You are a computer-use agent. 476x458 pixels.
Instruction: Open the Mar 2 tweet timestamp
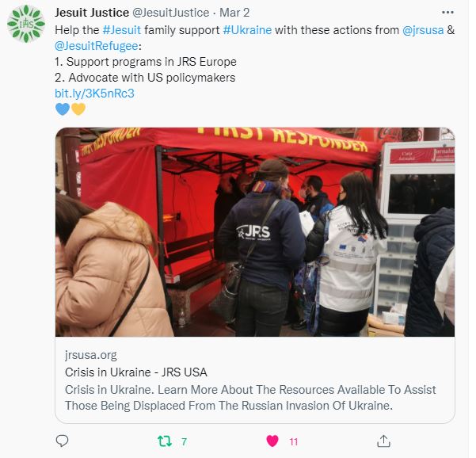coord(234,13)
